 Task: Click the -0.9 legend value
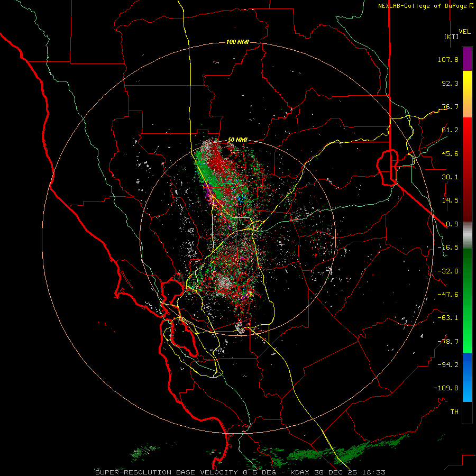coord(450,224)
